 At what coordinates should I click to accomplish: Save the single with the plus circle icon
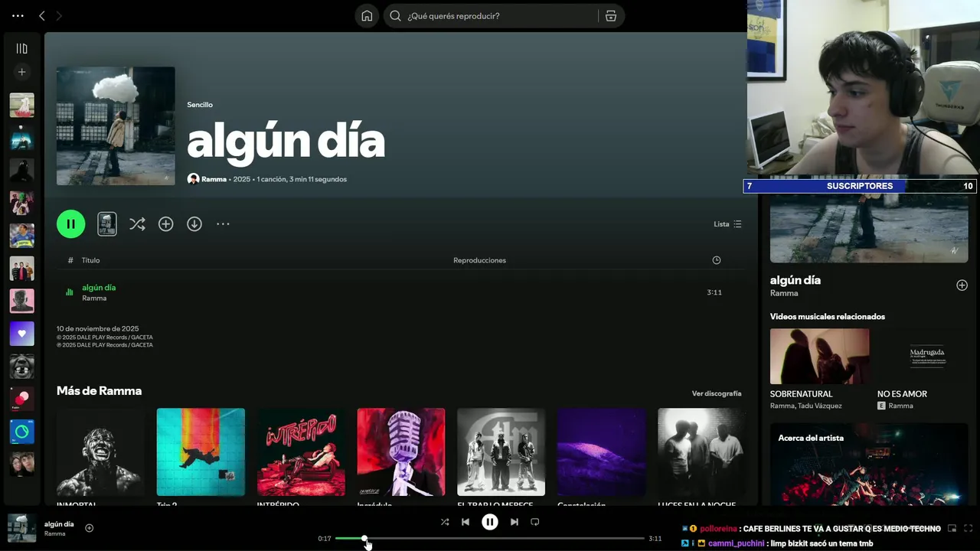coord(165,224)
